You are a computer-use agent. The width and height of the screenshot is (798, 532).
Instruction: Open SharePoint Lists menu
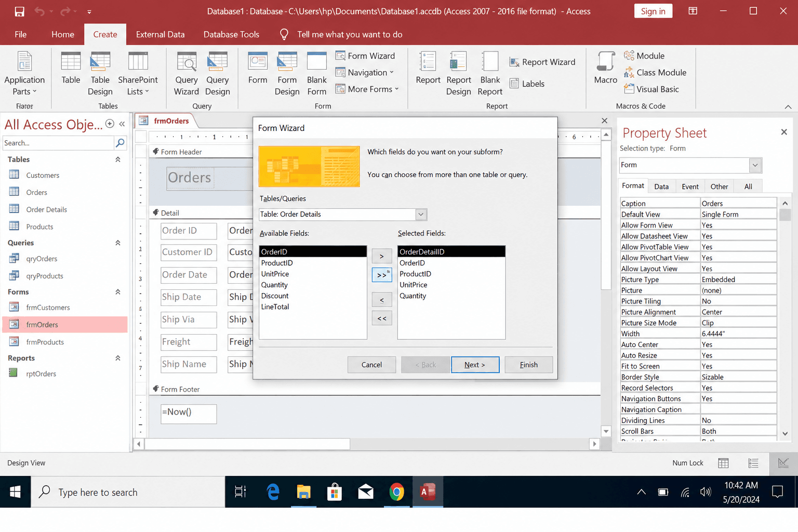pos(138,73)
